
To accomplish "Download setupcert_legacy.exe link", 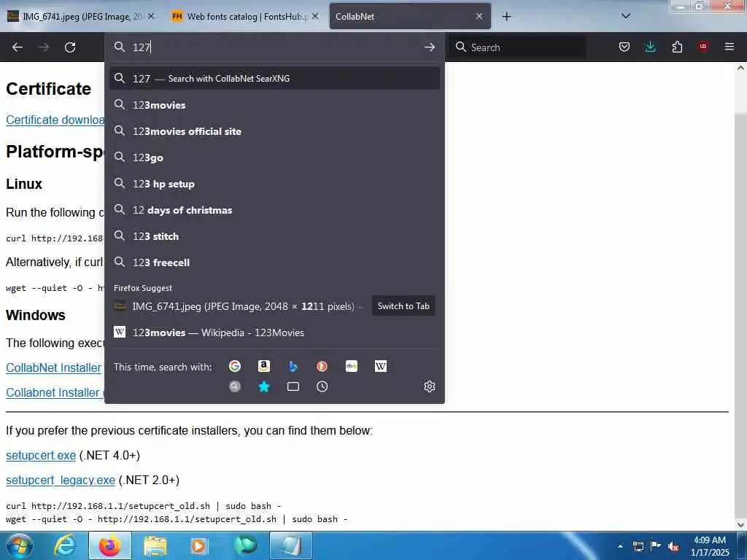I will tap(61, 480).
